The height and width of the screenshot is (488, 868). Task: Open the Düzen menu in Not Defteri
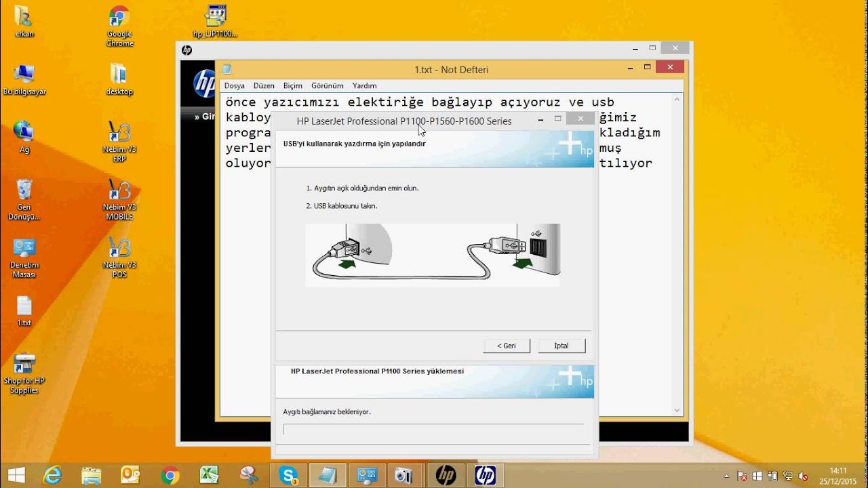click(x=264, y=86)
